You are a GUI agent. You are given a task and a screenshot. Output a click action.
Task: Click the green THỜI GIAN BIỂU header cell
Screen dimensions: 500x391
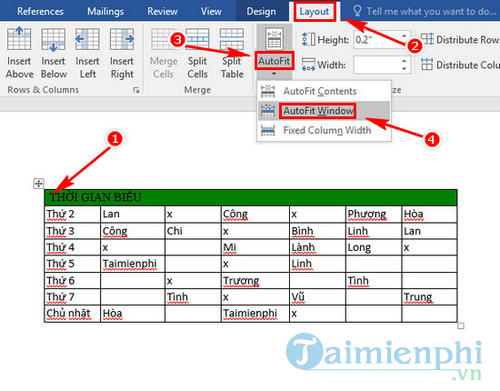tap(251, 197)
